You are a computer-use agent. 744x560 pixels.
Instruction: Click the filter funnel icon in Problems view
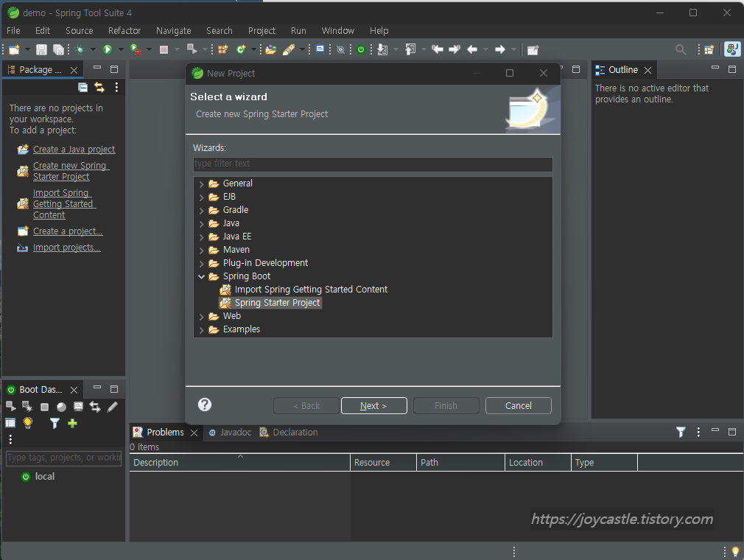click(x=681, y=432)
